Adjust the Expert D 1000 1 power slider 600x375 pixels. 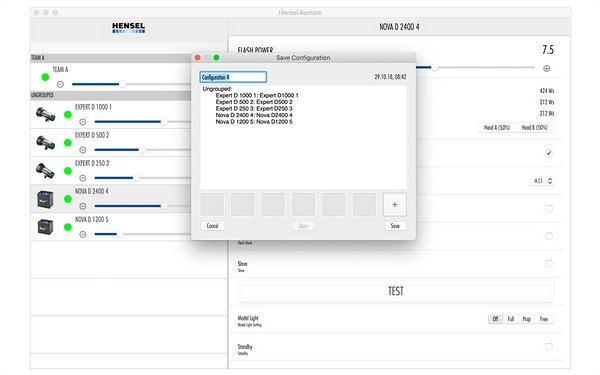[142, 122]
